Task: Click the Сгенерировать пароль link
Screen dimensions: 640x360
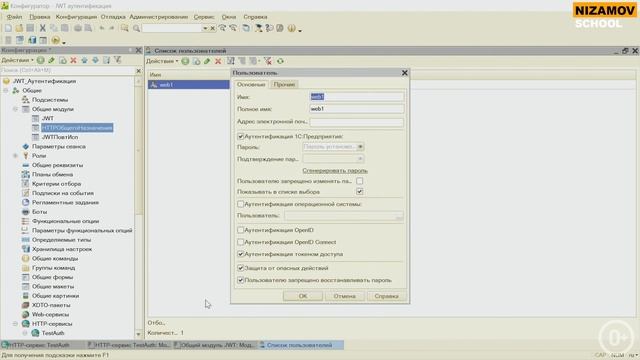Action: point(335,171)
